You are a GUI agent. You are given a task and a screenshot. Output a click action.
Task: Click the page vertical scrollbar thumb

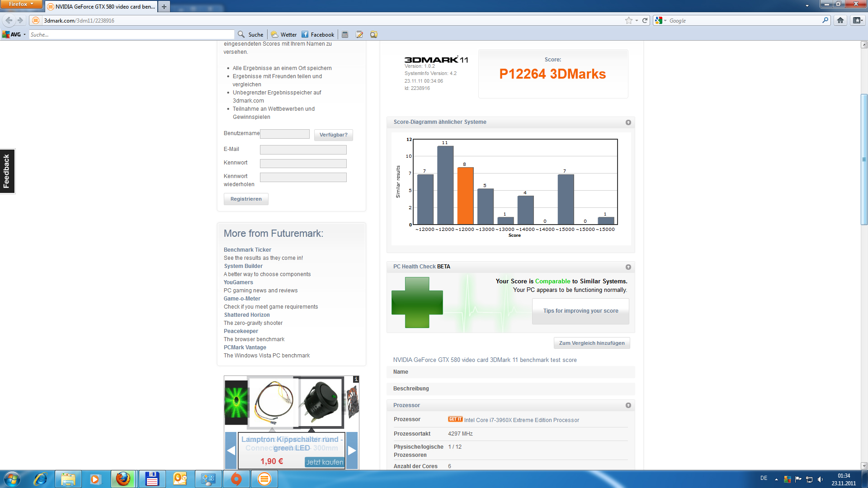(x=864, y=159)
